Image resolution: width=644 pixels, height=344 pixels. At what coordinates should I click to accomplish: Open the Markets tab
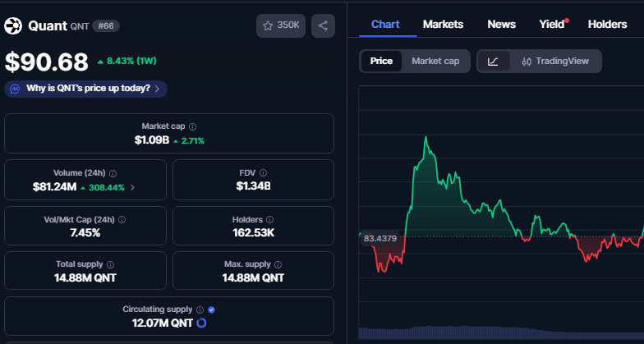tap(444, 25)
